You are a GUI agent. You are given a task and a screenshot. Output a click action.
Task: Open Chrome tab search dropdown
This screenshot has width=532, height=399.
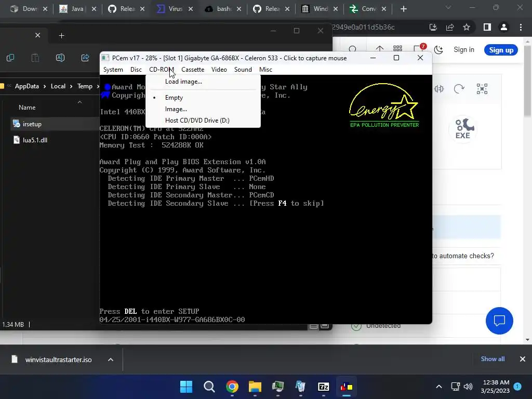tap(448, 7)
